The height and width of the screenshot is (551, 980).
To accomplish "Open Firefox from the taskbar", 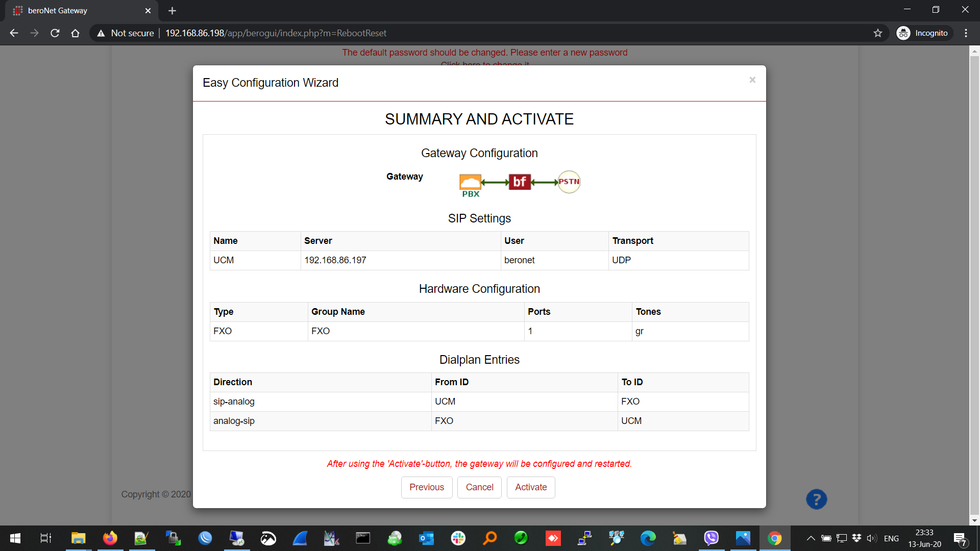I will pyautogui.click(x=110, y=538).
